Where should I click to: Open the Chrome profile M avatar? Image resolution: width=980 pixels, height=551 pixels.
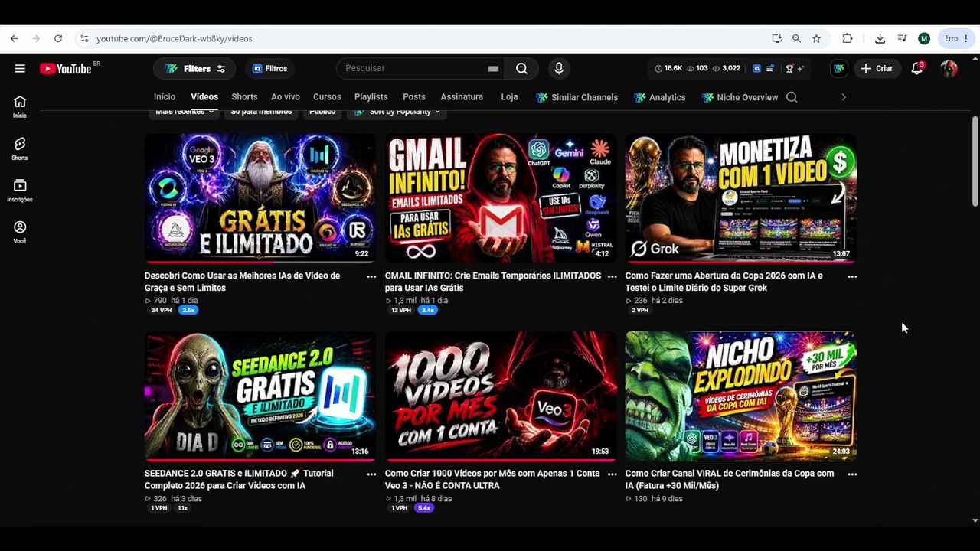(x=924, y=38)
